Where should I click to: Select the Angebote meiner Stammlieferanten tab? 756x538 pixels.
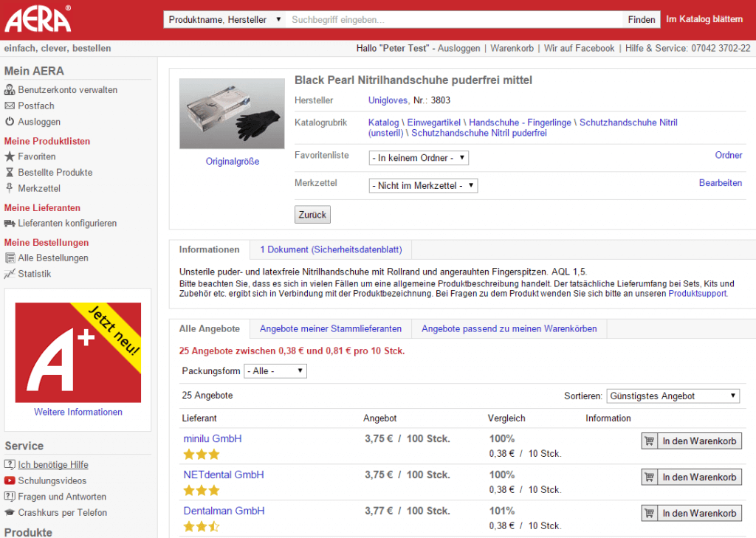click(x=331, y=328)
